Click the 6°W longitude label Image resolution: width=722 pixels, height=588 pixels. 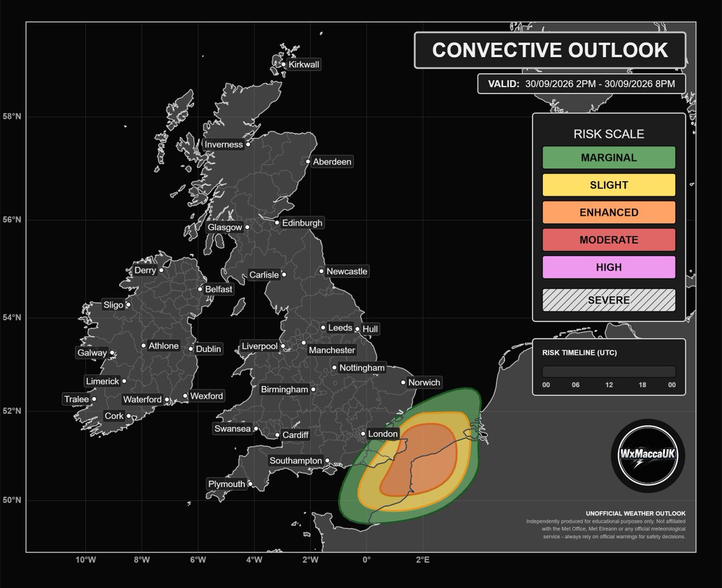[x=198, y=560]
